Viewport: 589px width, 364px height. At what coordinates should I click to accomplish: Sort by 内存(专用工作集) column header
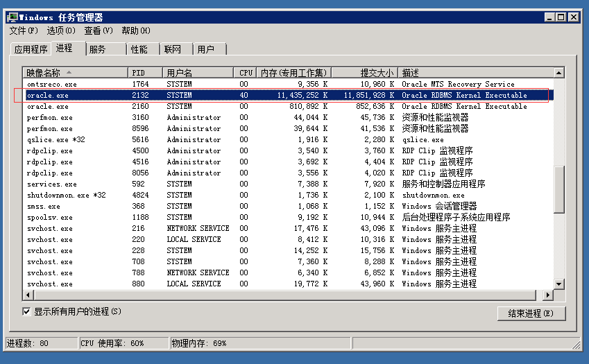point(293,73)
